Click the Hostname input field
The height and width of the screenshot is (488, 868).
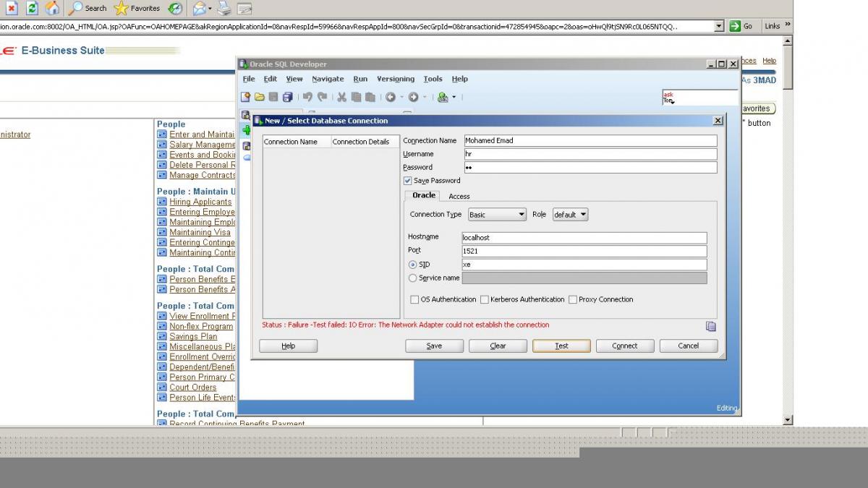pyautogui.click(x=584, y=237)
